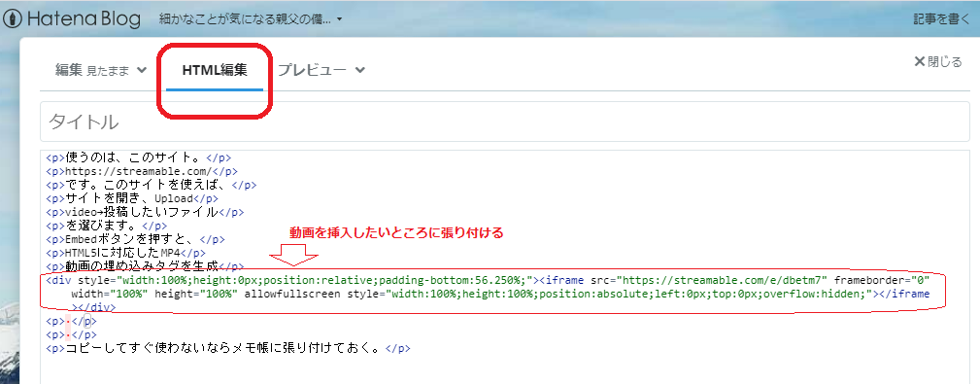Open the chevron beside 編集 見たまま
980x384 pixels.
click(142, 70)
